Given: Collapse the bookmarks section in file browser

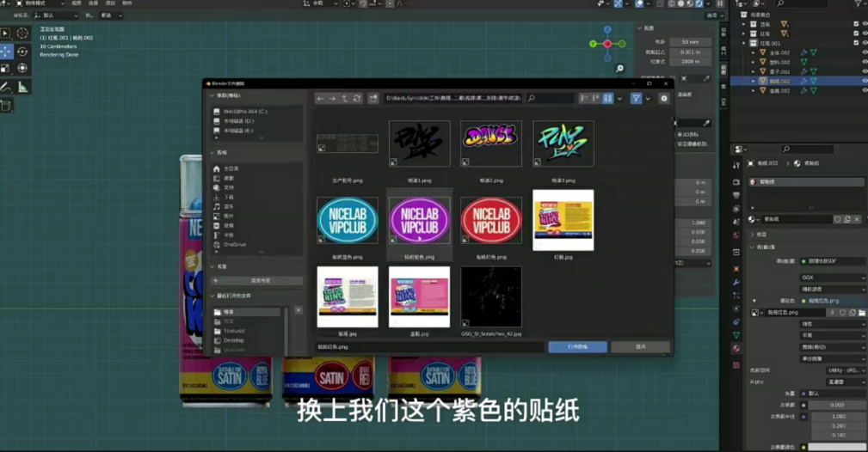Looking at the screenshot, I should [x=212, y=266].
